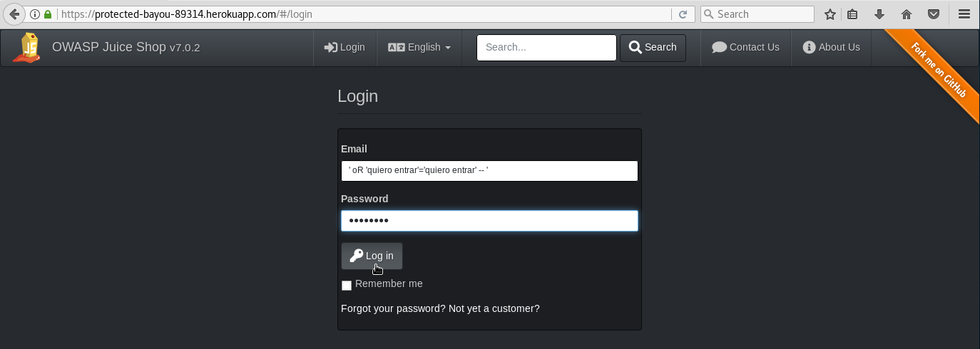Open the Firefox hamburger menu
This screenshot has width=980, height=349.
point(964,14)
